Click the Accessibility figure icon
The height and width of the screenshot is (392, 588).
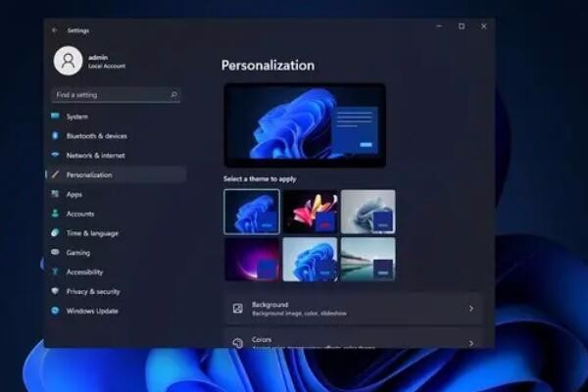point(55,271)
